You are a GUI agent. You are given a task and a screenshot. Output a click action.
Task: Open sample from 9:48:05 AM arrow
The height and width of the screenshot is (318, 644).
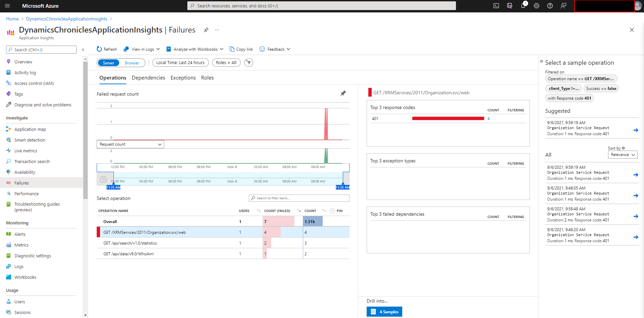click(x=636, y=196)
